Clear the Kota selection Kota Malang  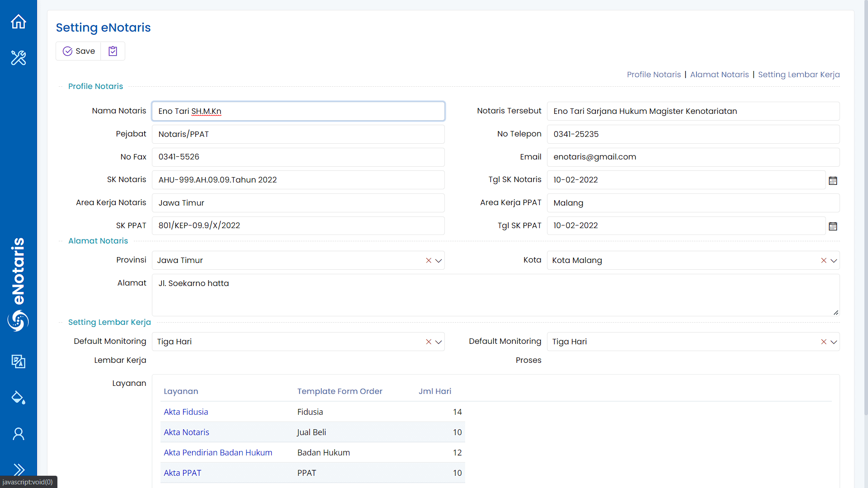point(824,260)
